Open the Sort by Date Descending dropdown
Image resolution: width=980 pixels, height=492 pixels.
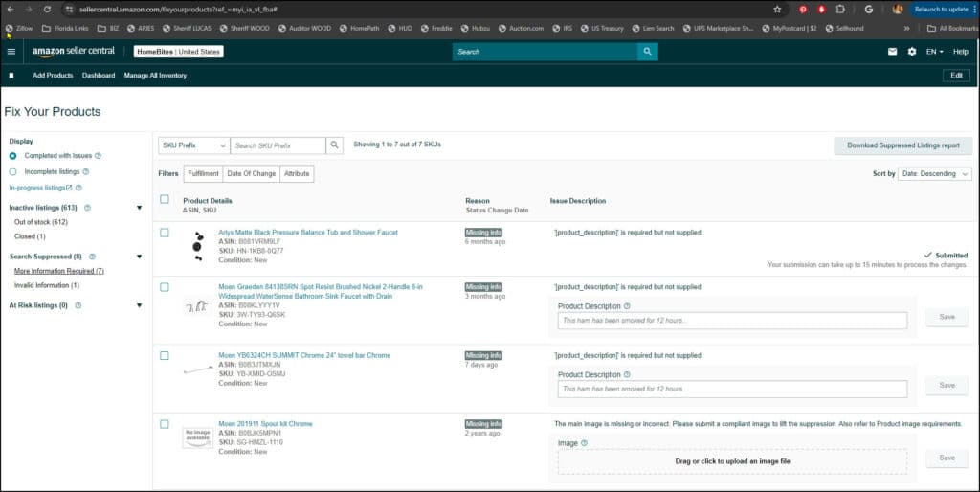pyautogui.click(x=935, y=174)
